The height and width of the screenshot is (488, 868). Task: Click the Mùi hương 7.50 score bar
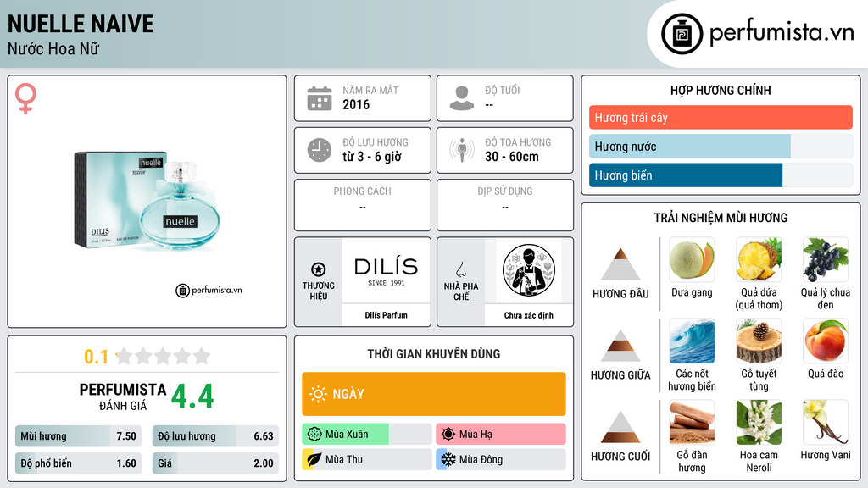point(78,436)
